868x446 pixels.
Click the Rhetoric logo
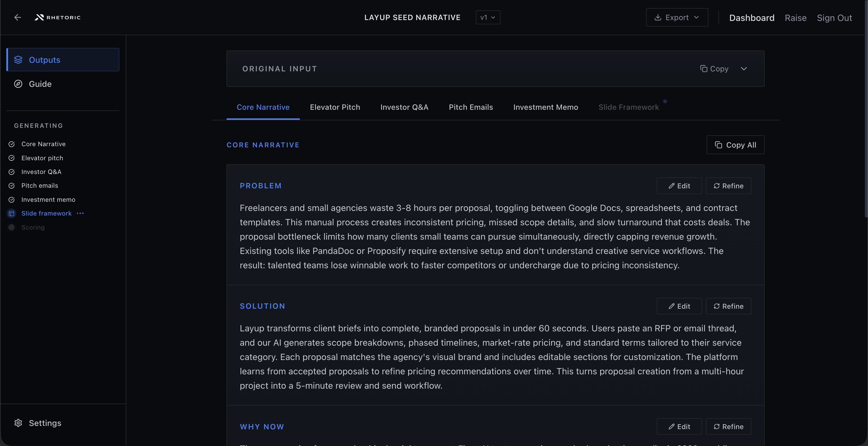point(58,17)
